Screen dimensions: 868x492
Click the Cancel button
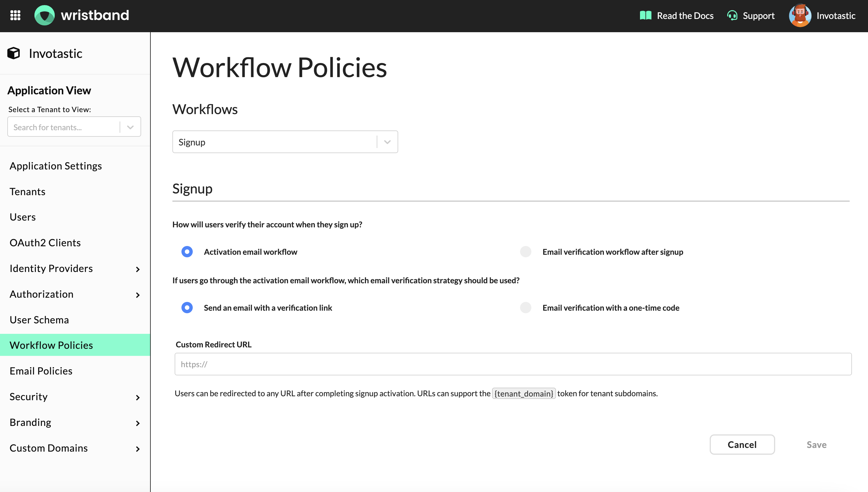[742, 444]
